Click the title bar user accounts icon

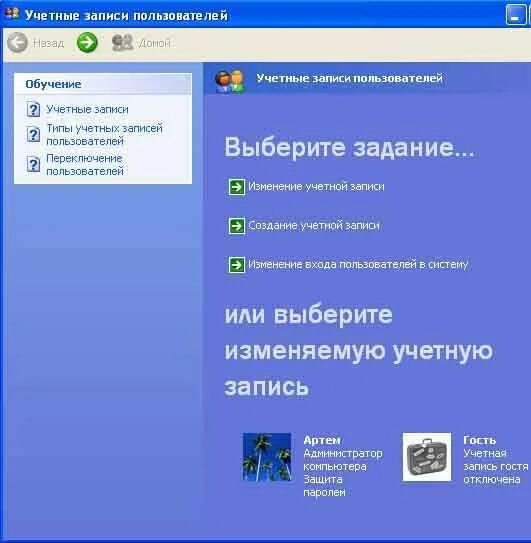click(12, 14)
